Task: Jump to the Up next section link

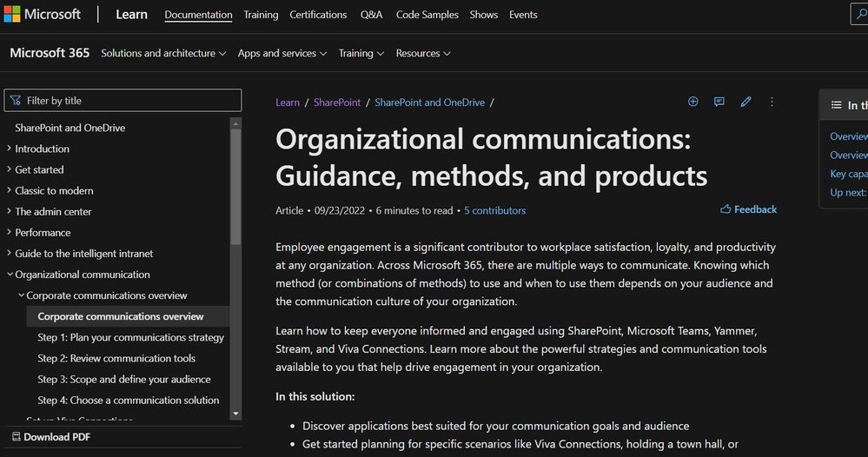Action: tap(849, 193)
